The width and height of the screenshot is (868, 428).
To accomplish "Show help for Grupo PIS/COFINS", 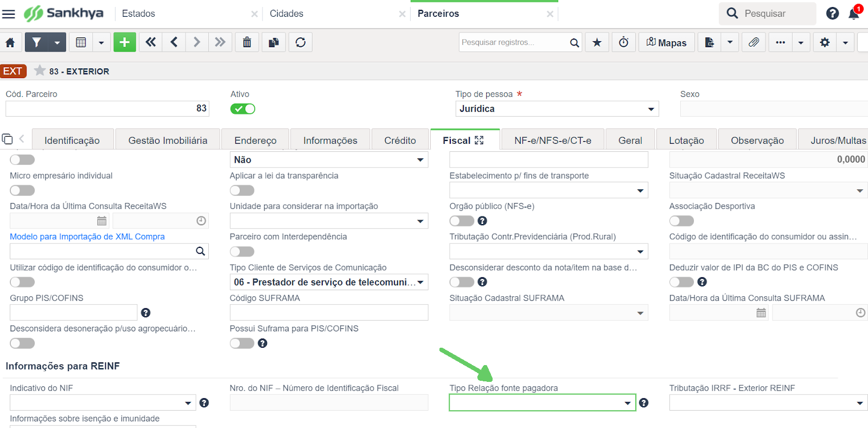I will (146, 312).
